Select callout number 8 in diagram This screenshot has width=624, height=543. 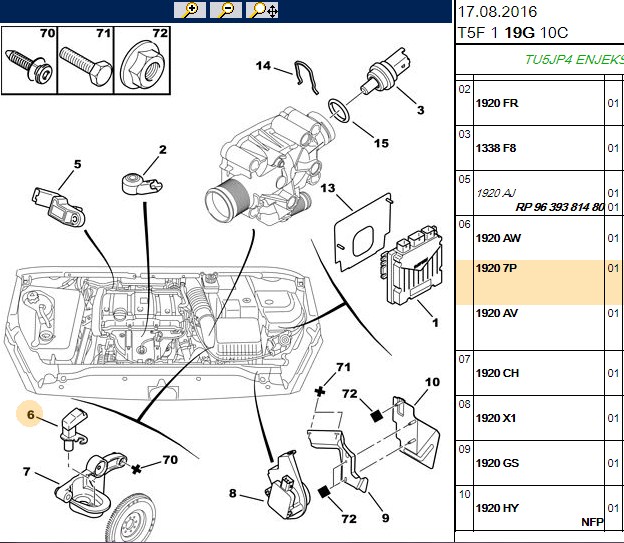tap(232, 494)
